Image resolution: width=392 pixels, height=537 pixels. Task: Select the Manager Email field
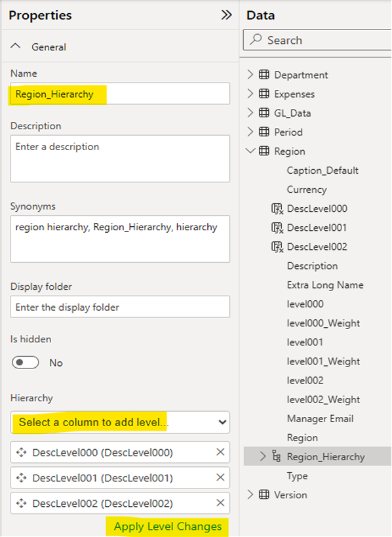(320, 418)
